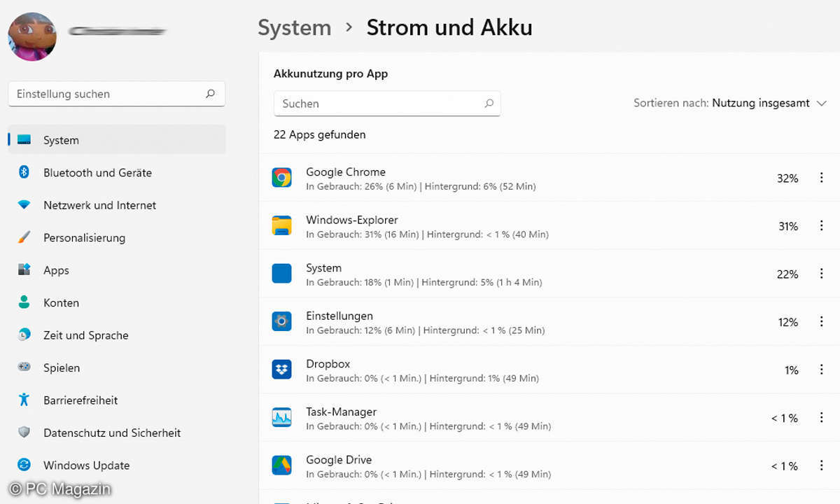840x504 pixels.
Task: Click the 22% value for System
Action: click(787, 274)
